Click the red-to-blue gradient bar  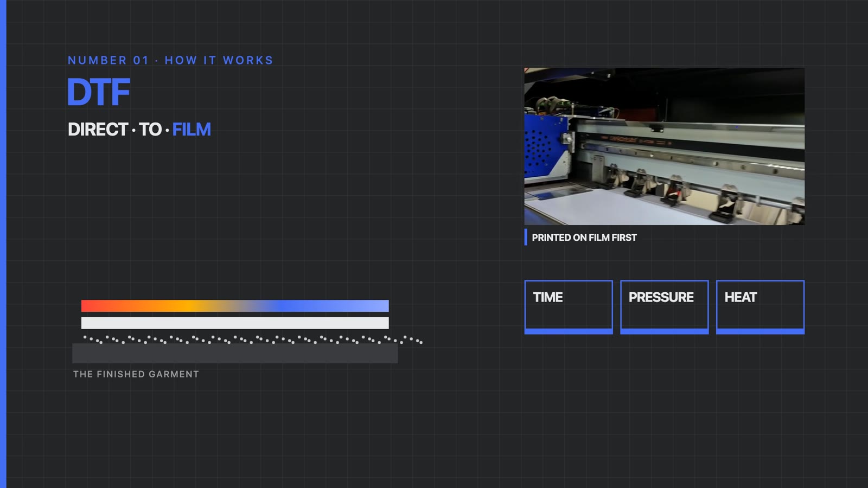pos(235,306)
